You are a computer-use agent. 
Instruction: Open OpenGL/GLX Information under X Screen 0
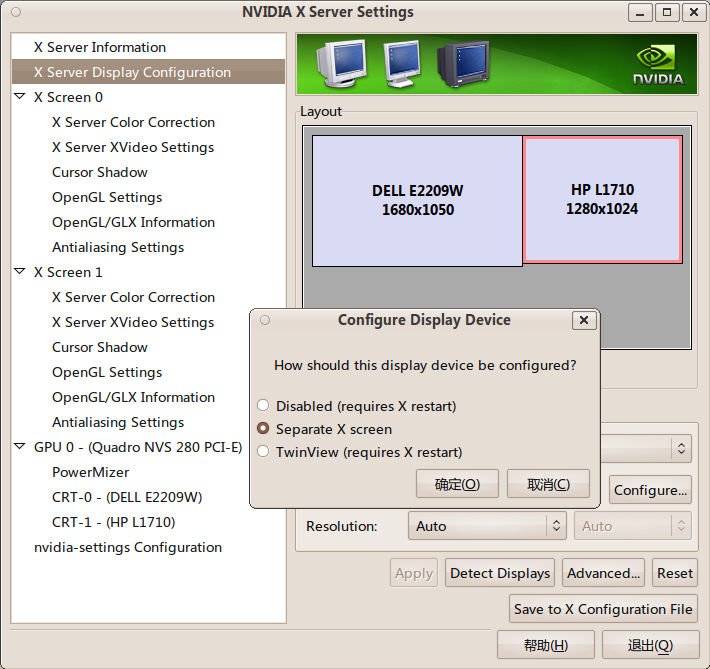pos(133,222)
